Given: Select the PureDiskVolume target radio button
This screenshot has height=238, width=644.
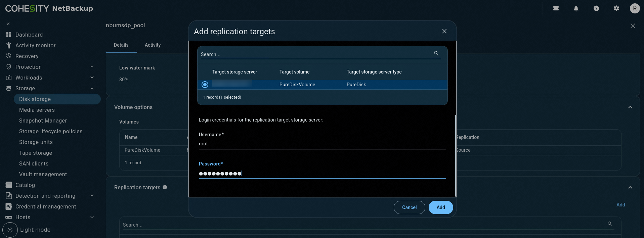Looking at the screenshot, I should click(205, 85).
